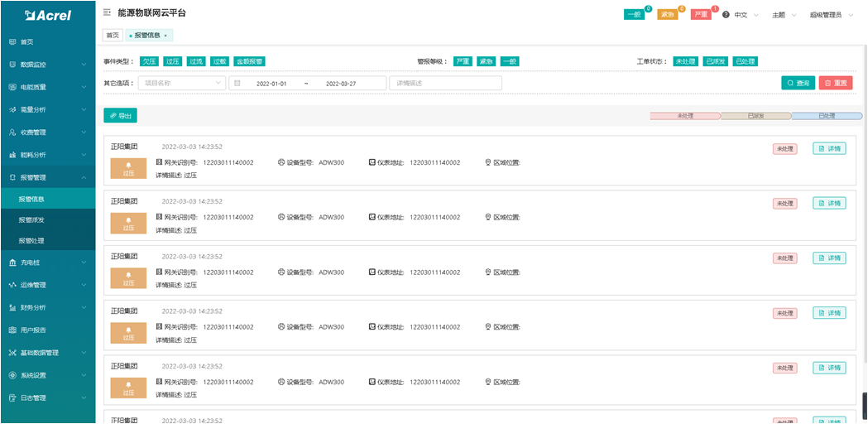The height and width of the screenshot is (424, 868).
Task: Click the 设备型号 icon on first alarm card
Action: tap(281, 162)
